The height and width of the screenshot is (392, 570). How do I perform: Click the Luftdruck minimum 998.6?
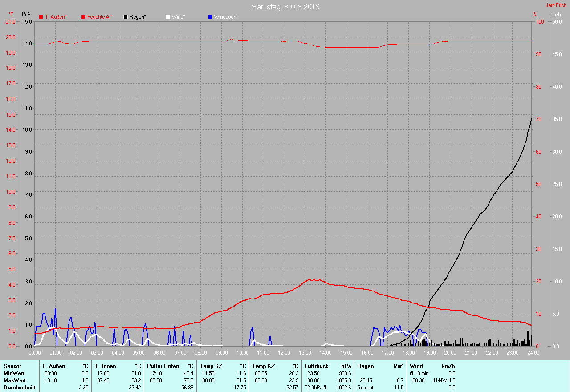point(345,373)
